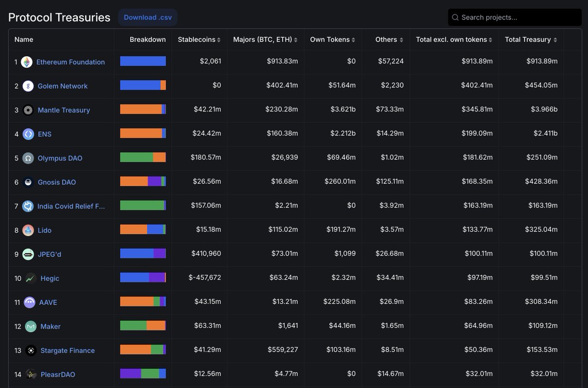Select the $410,960 stablecoins value
This screenshot has height=388, width=588.
(x=206, y=253)
